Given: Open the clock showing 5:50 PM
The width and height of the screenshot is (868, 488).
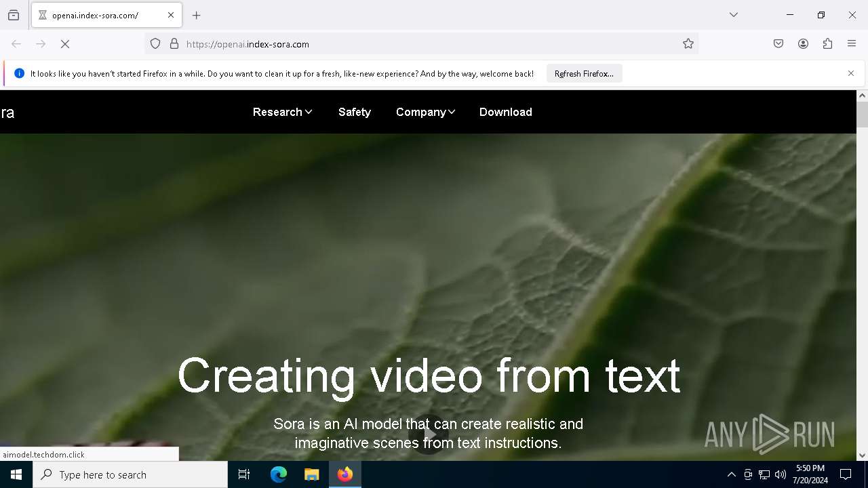Looking at the screenshot, I should (x=810, y=474).
